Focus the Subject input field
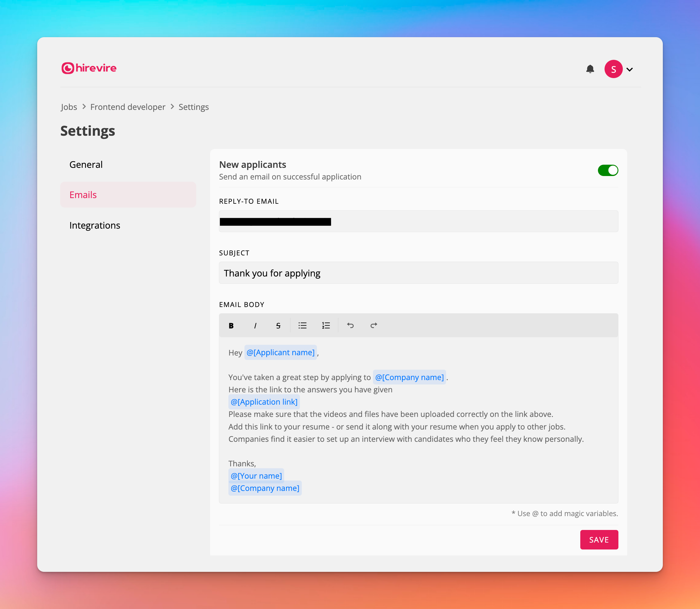700x609 pixels. coord(418,273)
